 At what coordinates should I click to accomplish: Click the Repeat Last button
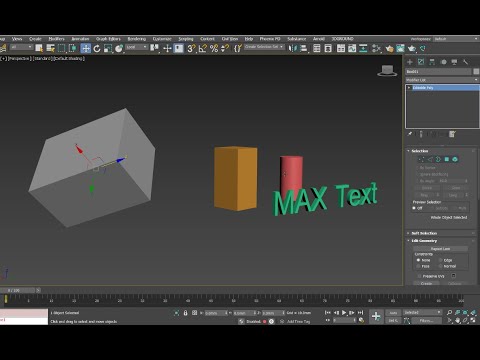coord(440,249)
